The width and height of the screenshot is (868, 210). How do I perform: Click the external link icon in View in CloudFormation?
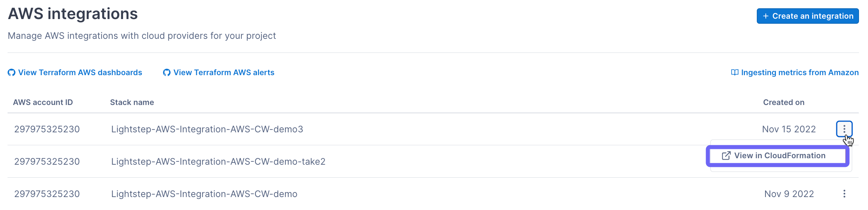(x=726, y=155)
